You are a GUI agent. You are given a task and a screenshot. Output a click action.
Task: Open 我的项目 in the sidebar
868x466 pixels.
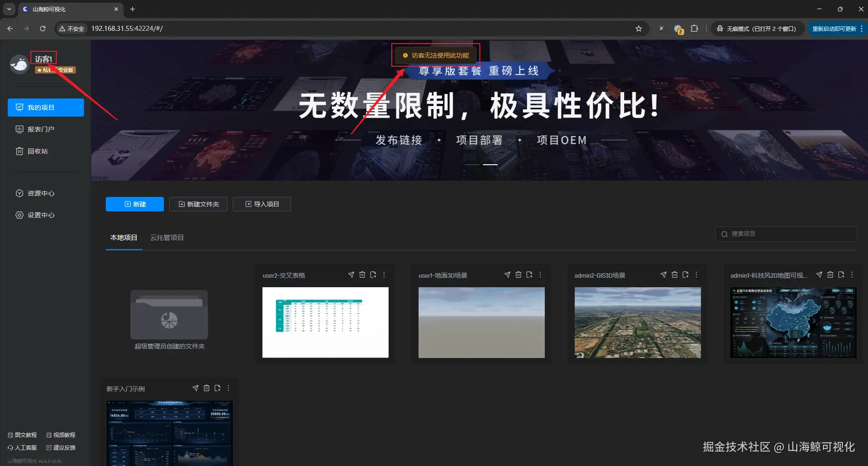46,108
